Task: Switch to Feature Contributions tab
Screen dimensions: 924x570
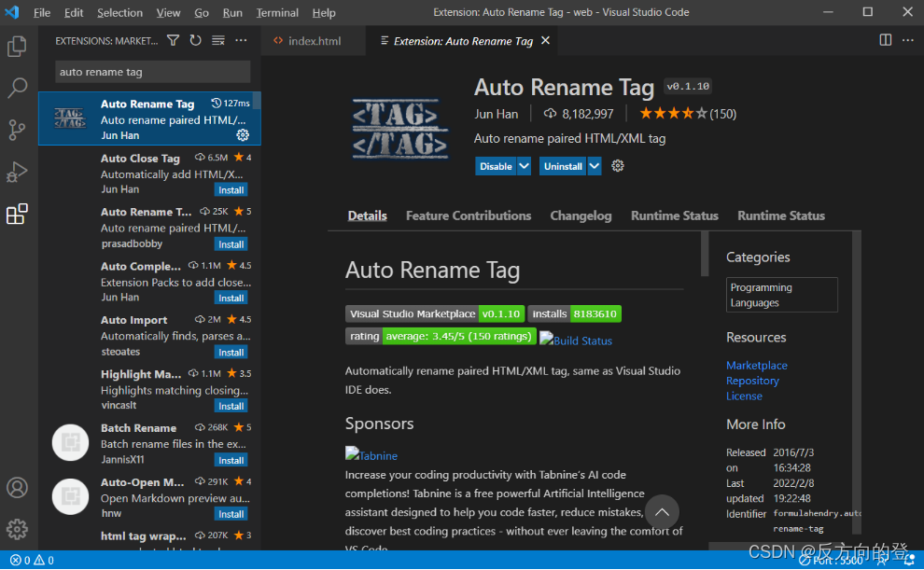Action: (x=469, y=215)
